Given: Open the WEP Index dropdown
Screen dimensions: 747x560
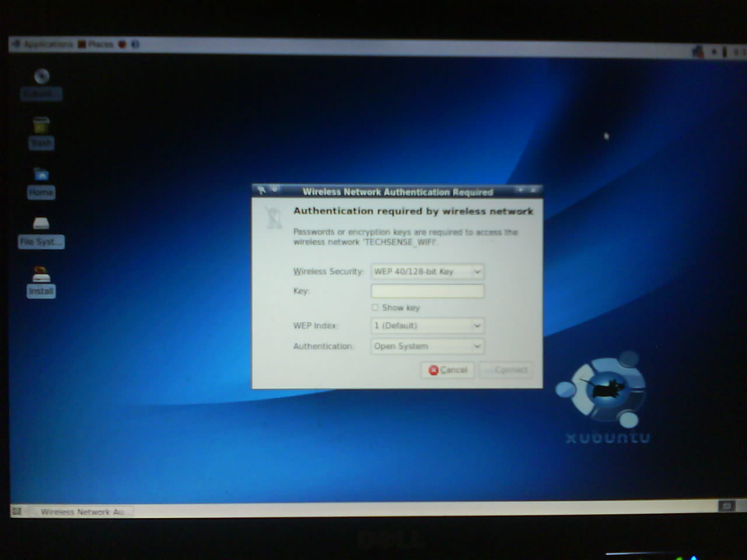Looking at the screenshot, I should (427, 325).
